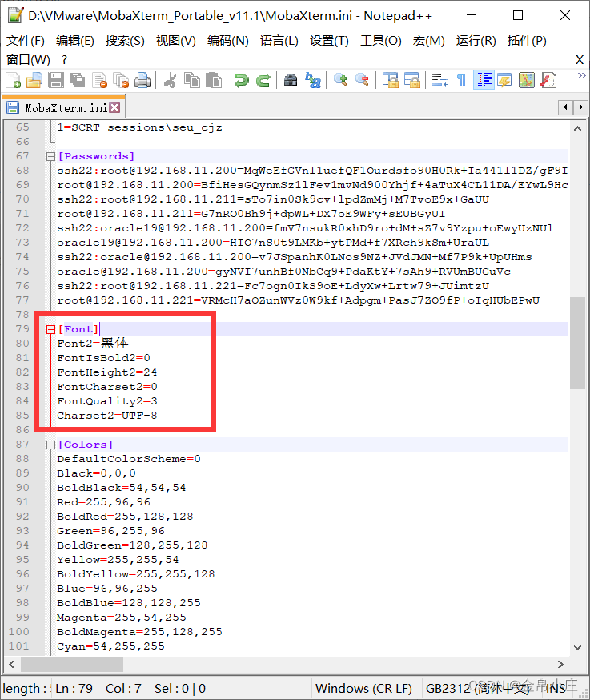Open the 设置(T) menu
The height and width of the screenshot is (700, 590).
coord(329,41)
